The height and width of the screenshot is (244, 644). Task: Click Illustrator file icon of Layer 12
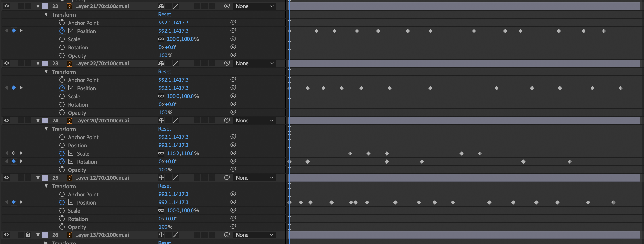(x=70, y=178)
